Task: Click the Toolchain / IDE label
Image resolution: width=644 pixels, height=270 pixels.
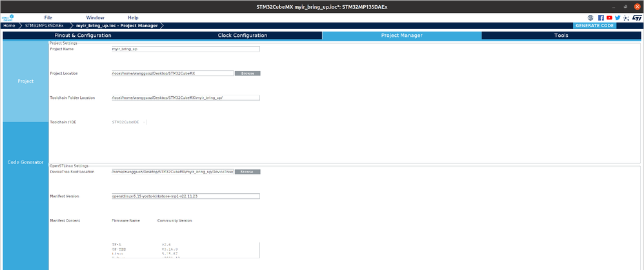Action: [x=63, y=123]
